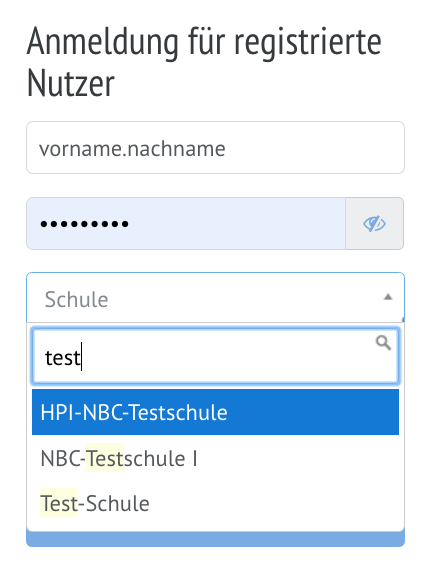431x570 pixels.
Task: Click the school search box containing 'test'
Action: 216,356
